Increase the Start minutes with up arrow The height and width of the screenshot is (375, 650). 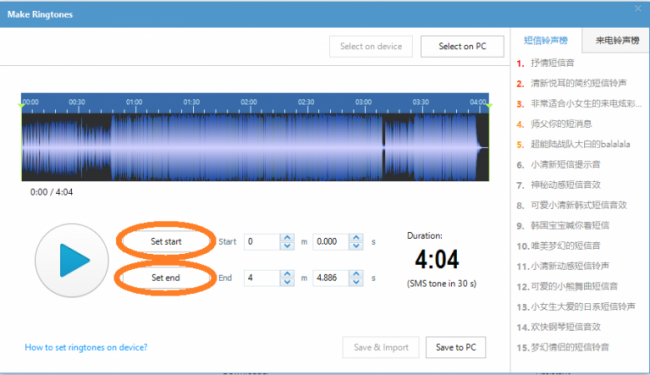pyautogui.click(x=287, y=237)
